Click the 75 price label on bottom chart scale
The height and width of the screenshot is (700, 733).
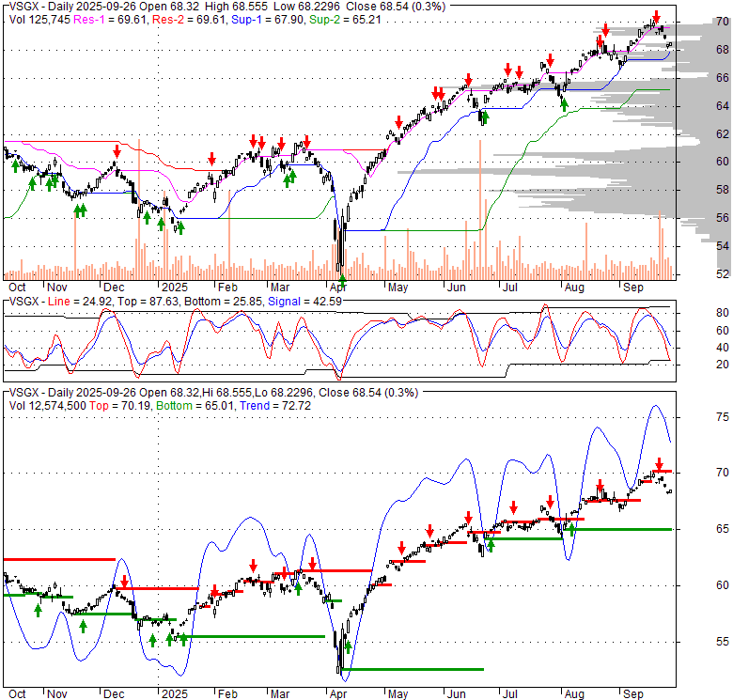point(723,417)
